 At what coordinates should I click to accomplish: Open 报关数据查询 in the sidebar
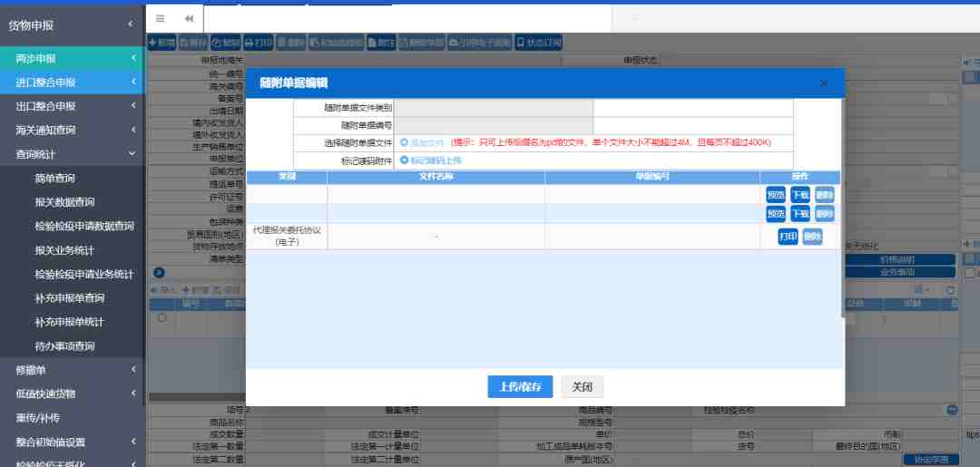(x=65, y=201)
